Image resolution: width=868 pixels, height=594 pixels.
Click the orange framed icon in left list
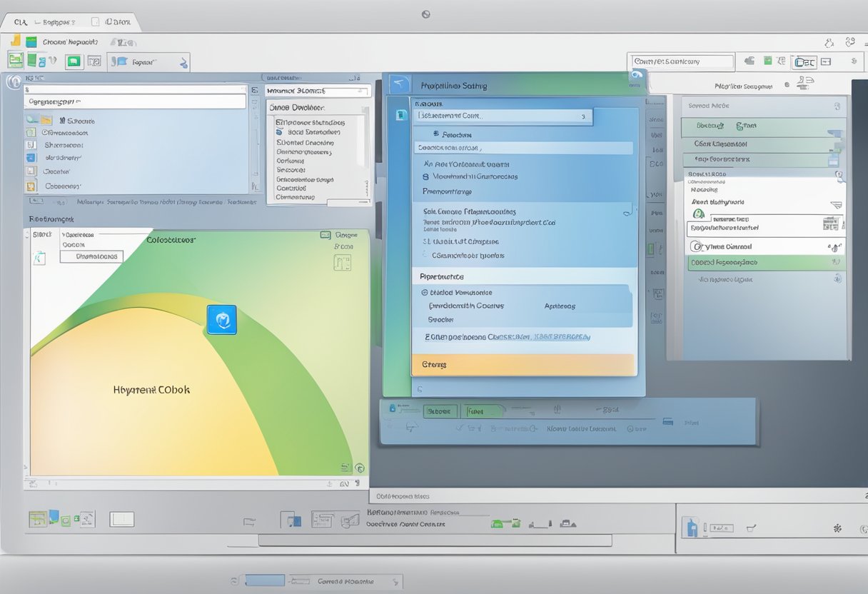tap(31, 186)
